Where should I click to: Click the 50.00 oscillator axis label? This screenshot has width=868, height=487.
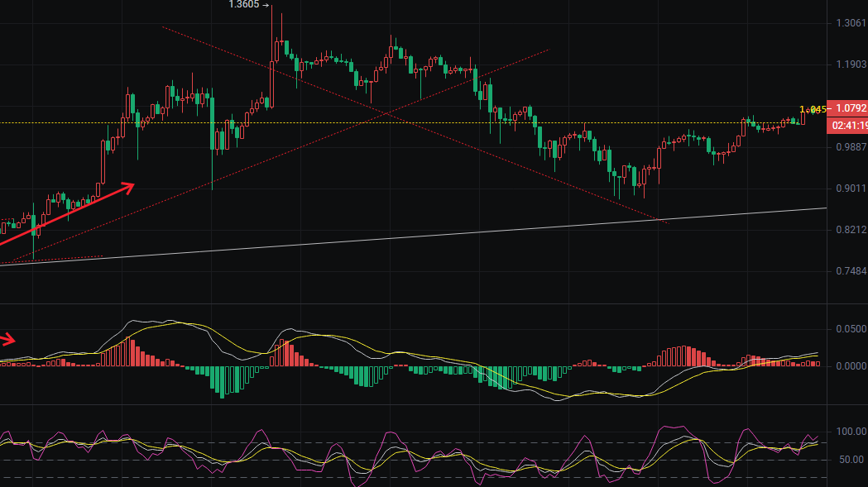[851, 460]
